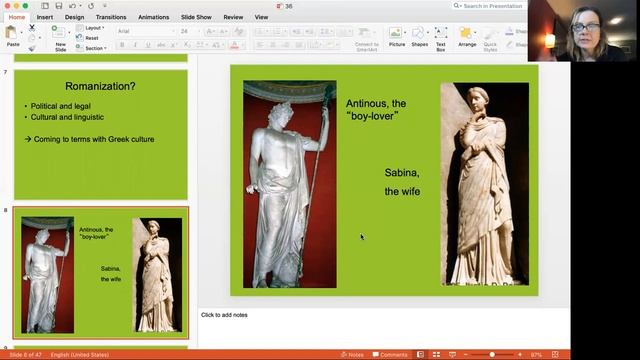Undo the last action
The height and width of the screenshot is (360, 640).
coord(72,6)
